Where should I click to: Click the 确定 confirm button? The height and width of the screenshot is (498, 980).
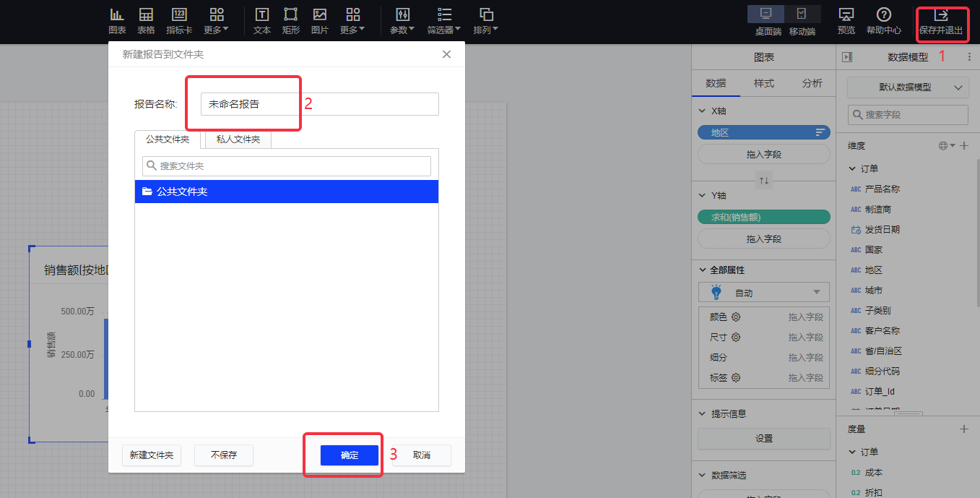pyautogui.click(x=349, y=455)
